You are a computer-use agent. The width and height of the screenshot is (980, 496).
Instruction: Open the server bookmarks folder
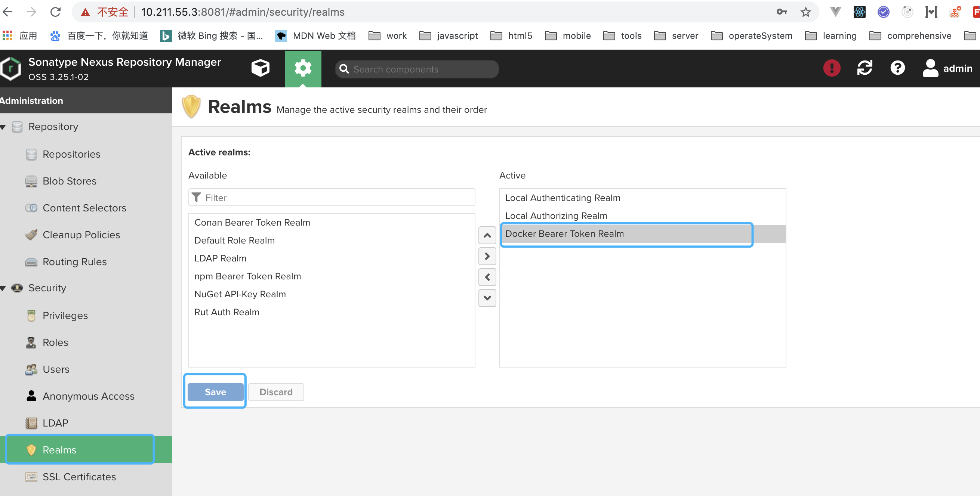click(x=676, y=36)
